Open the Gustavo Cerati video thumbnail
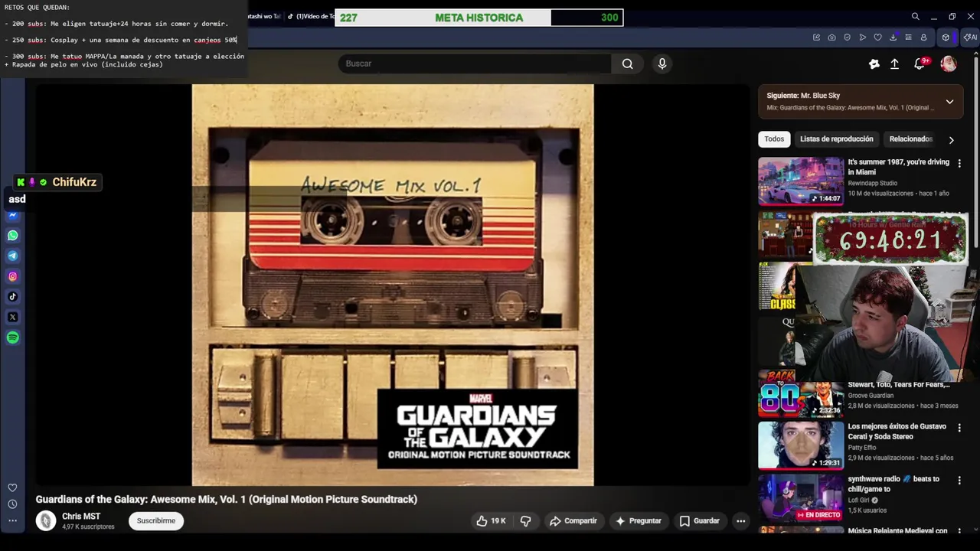Image resolution: width=980 pixels, height=551 pixels. tap(801, 445)
